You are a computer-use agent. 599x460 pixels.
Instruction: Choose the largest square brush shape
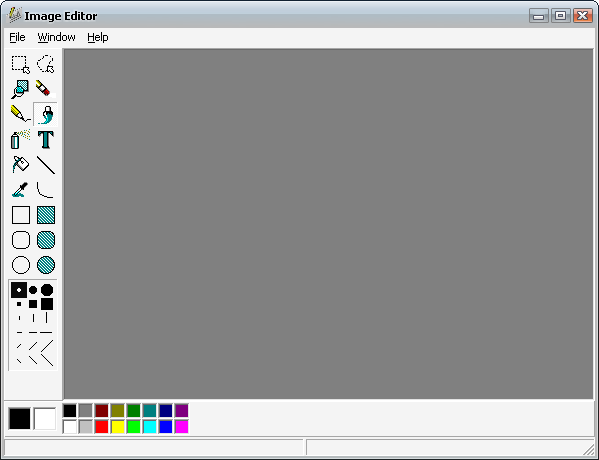[47, 304]
